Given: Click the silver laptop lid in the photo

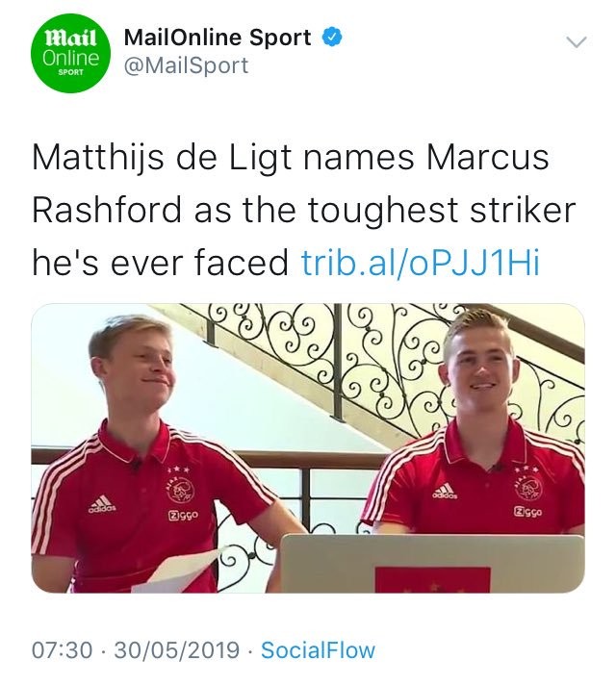Looking at the screenshot, I should [432, 563].
